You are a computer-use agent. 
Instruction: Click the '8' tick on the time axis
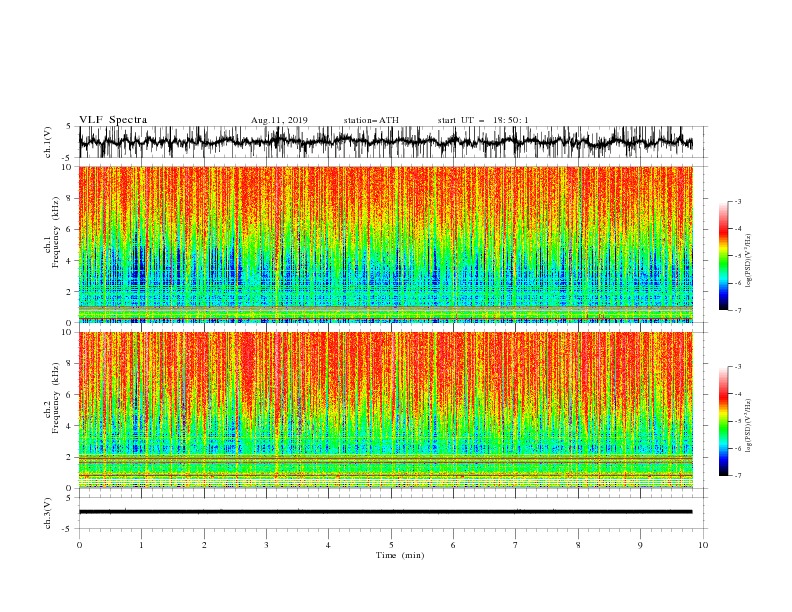pyautogui.click(x=578, y=545)
